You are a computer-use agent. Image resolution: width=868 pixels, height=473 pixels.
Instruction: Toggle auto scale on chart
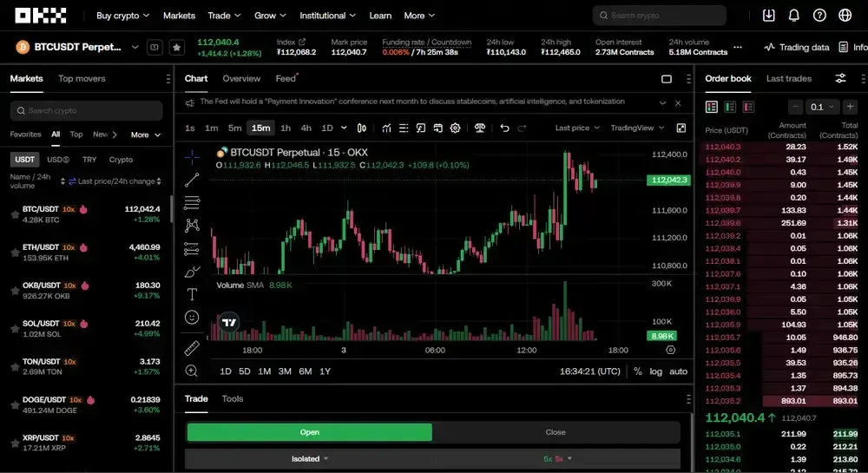[678, 371]
